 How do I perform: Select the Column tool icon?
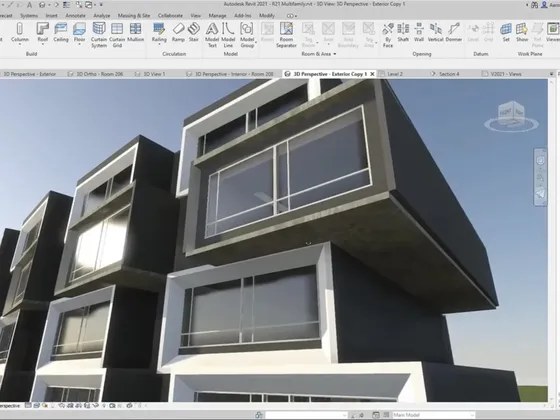[x=20, y=29]
